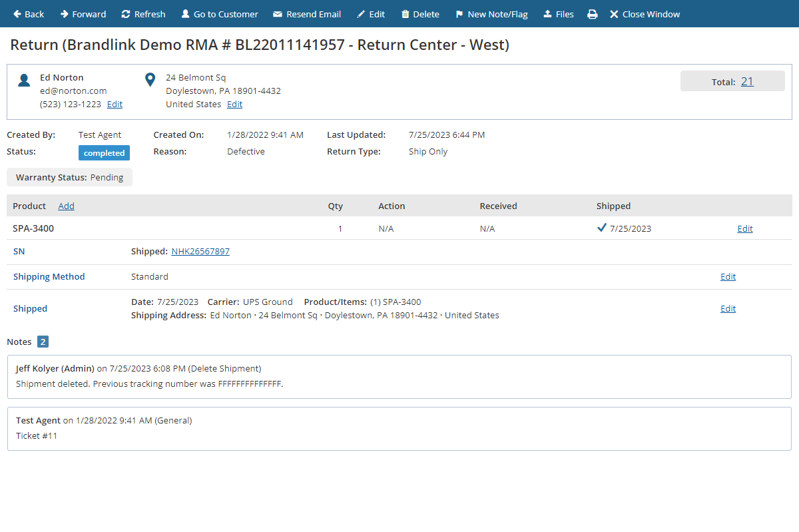
Task: Delete this return record
Action: (x=419, y=13)
